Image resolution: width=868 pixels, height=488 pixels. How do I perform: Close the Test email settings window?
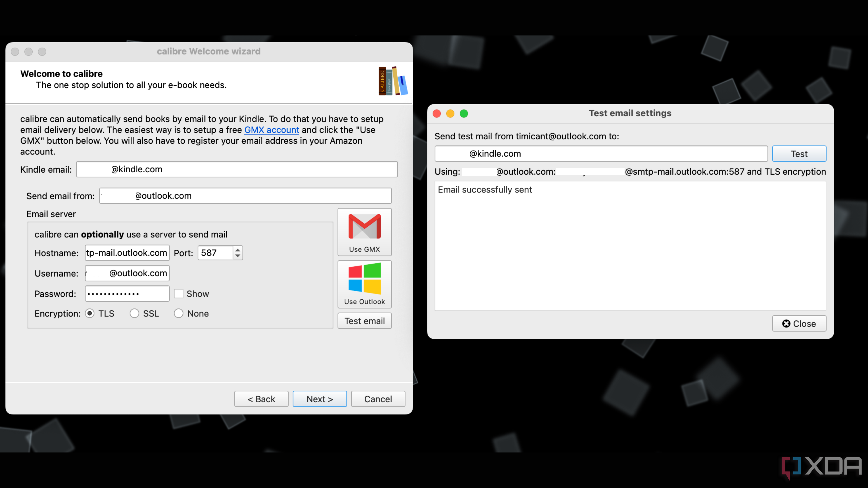[x=437, y=113]
